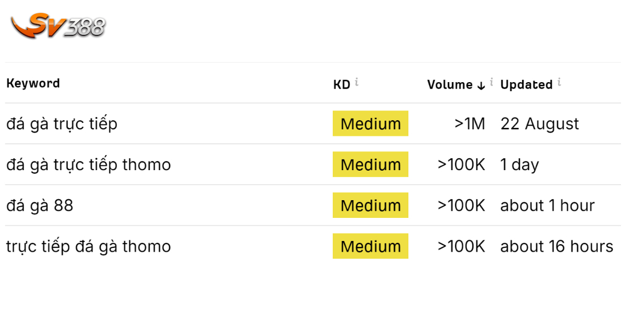Sort by Keyword column header
Viewport: 644px width, 322px height.
coord(33,83)
